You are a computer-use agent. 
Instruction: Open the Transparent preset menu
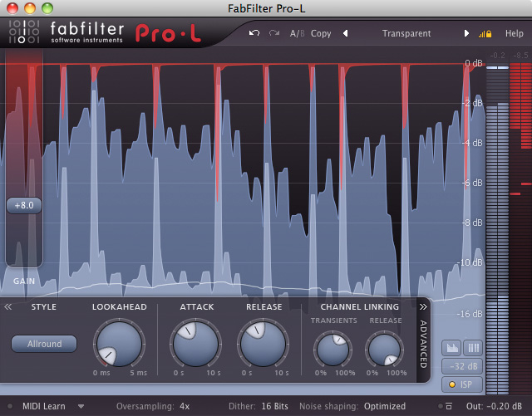(x=406, y=34)
